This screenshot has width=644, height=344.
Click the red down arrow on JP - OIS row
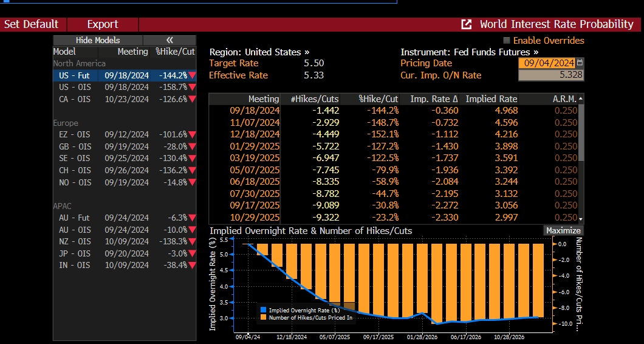click(x=192, y=253)
